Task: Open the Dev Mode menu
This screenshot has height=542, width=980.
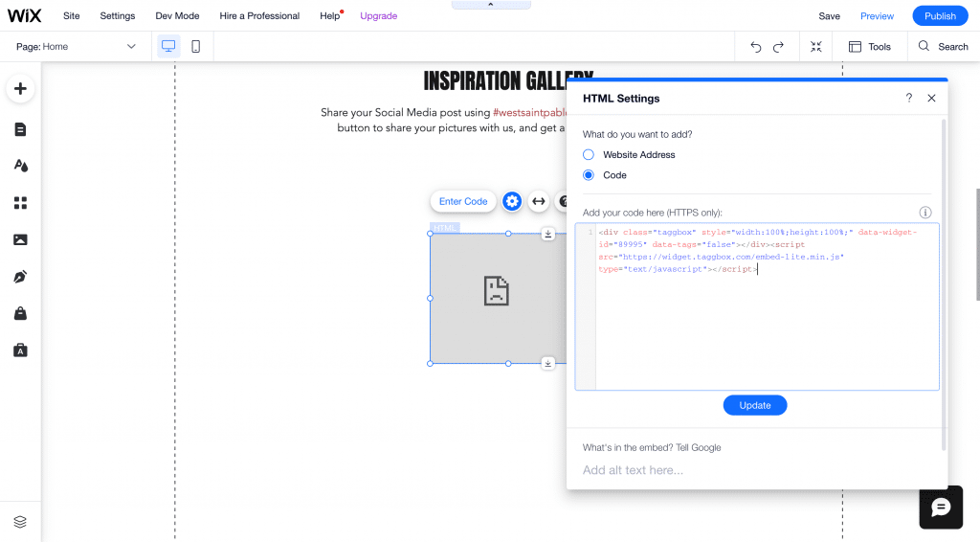Action: coord(177,16)
